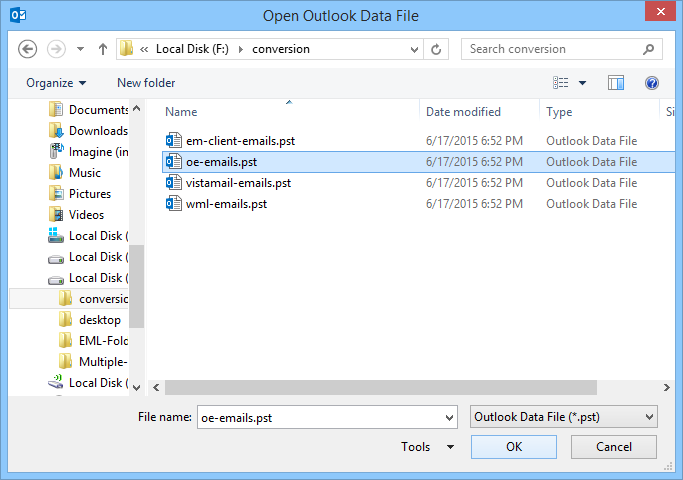
Task: Refresh the conversion folder view
Action: click(x=436, y=49)
